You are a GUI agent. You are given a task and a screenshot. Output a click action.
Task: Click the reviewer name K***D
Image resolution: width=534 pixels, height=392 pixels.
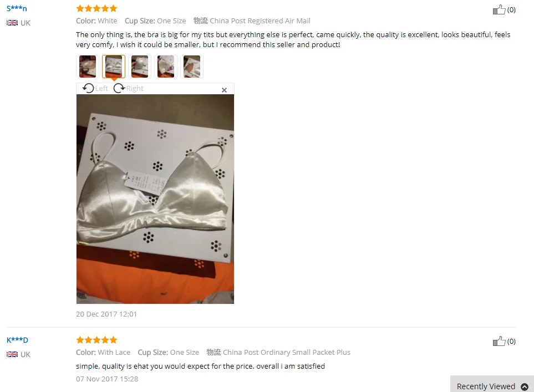tap(17, 340)
